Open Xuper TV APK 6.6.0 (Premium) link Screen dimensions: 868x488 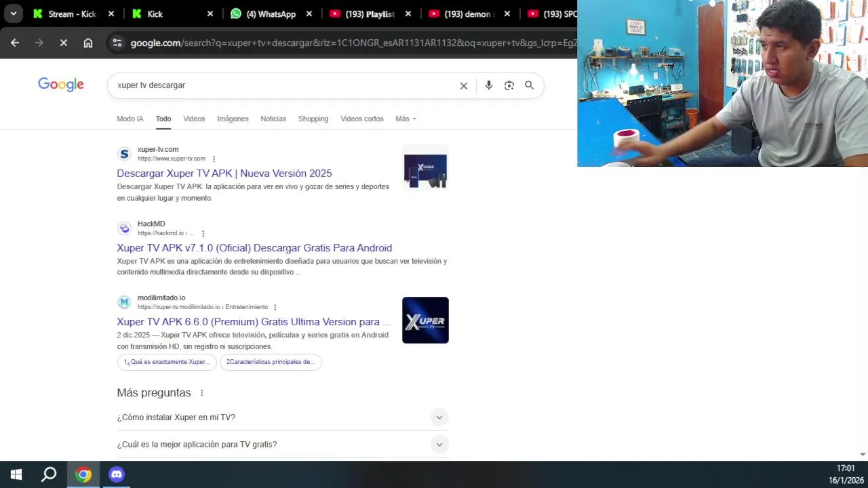point(254,322)
